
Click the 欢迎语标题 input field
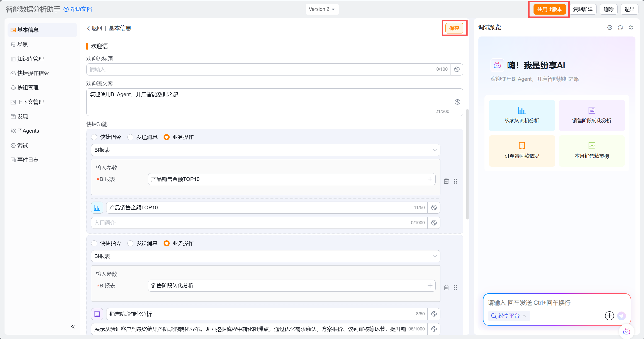point(262,69)
